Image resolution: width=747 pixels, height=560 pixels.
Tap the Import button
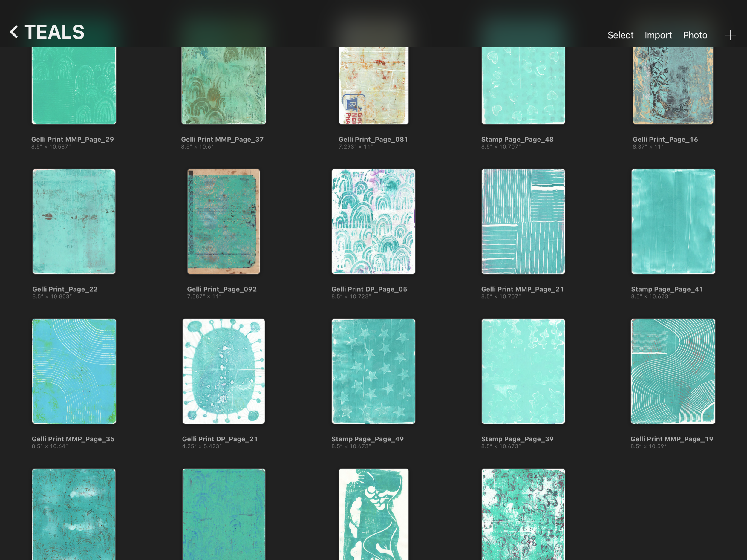658,35
